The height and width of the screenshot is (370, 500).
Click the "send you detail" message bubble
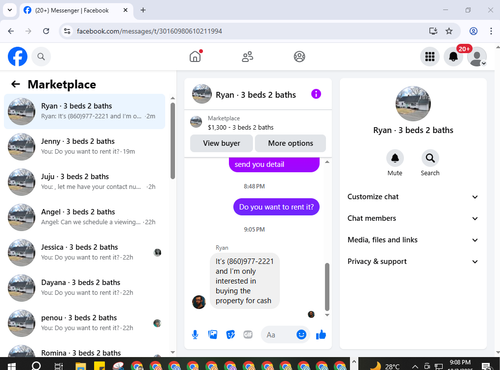274,165
